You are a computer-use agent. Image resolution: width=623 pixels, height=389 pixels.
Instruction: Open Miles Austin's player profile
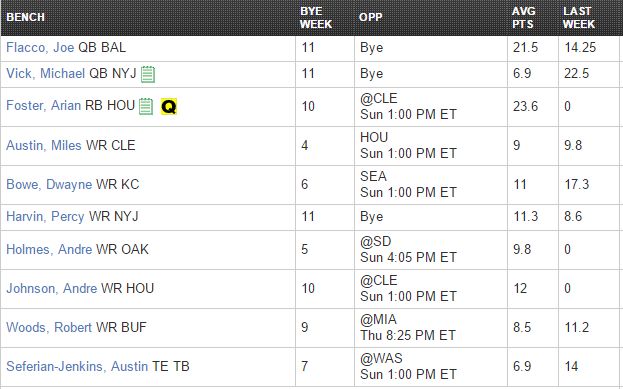click(x=44, y=145)
